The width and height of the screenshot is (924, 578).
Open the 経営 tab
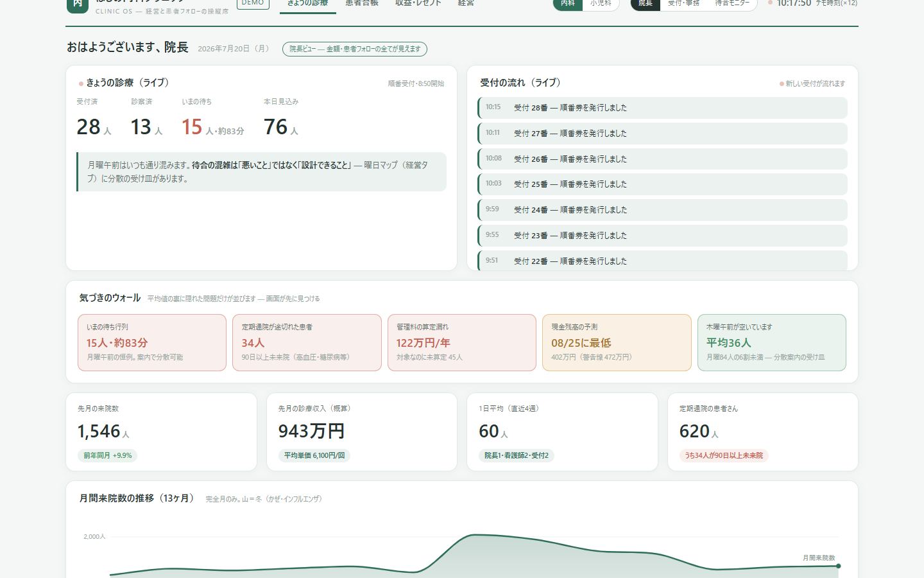coord(466,4)
